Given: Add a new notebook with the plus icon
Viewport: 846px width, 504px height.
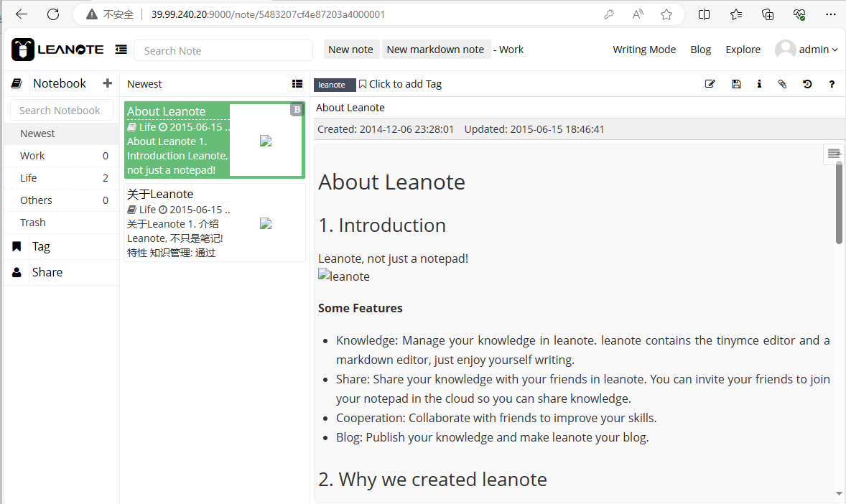Looking at the screenshot, I should [x=108, y=83].
